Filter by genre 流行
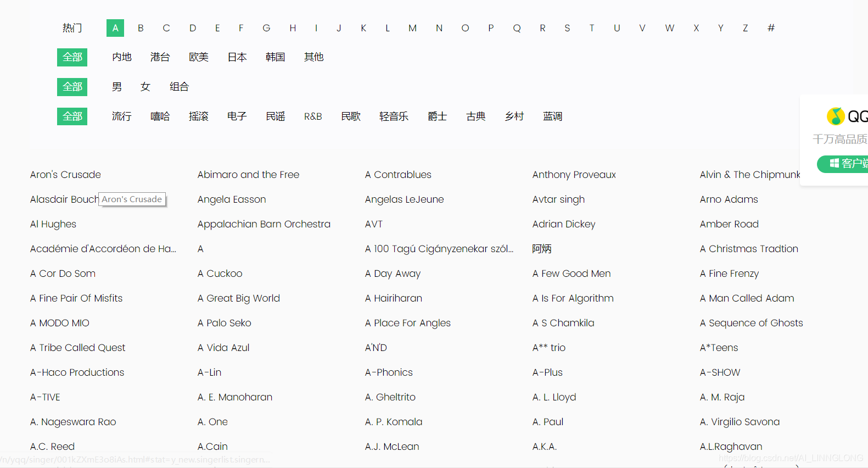Screen dimensions: 868x468 (122, 116)
